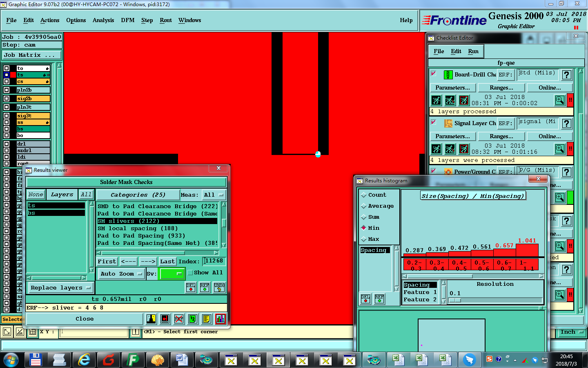588x368 pixels.
Task: Toggle the Power/Ground Check checkbox
Action: click(434, 171)
